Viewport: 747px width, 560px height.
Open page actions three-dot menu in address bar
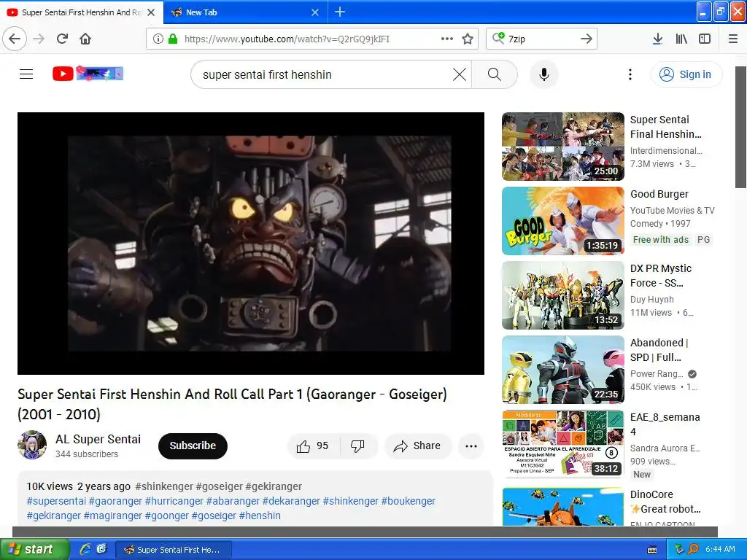point(447,39)
